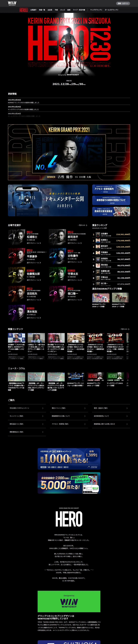Click rank 4 平原康多 avatar in 賞金ランキング
This screenshot has width=138, height=644.
tap(98, 253)
